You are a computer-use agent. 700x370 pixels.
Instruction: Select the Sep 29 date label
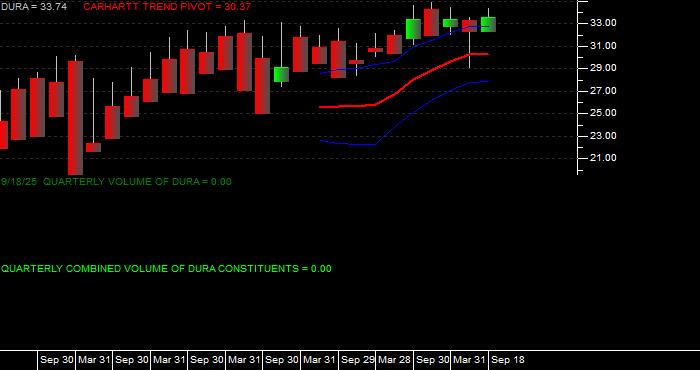coord(357,360)
